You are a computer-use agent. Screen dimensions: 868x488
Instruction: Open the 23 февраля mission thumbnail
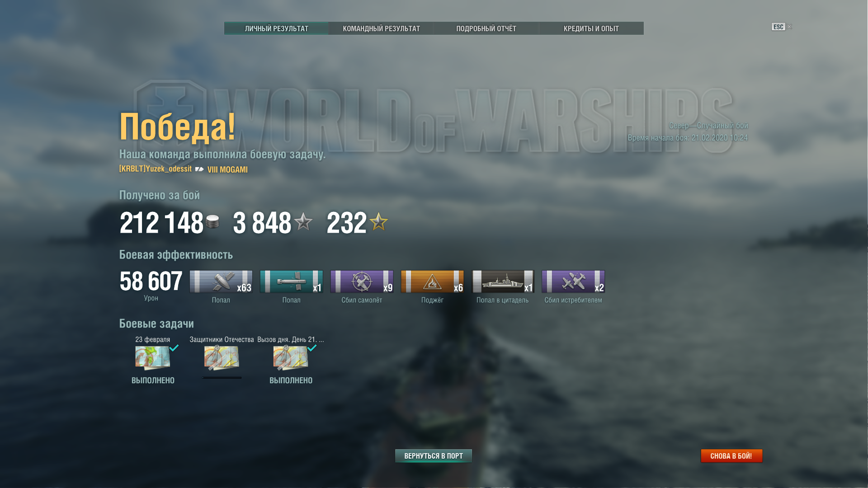153,358
